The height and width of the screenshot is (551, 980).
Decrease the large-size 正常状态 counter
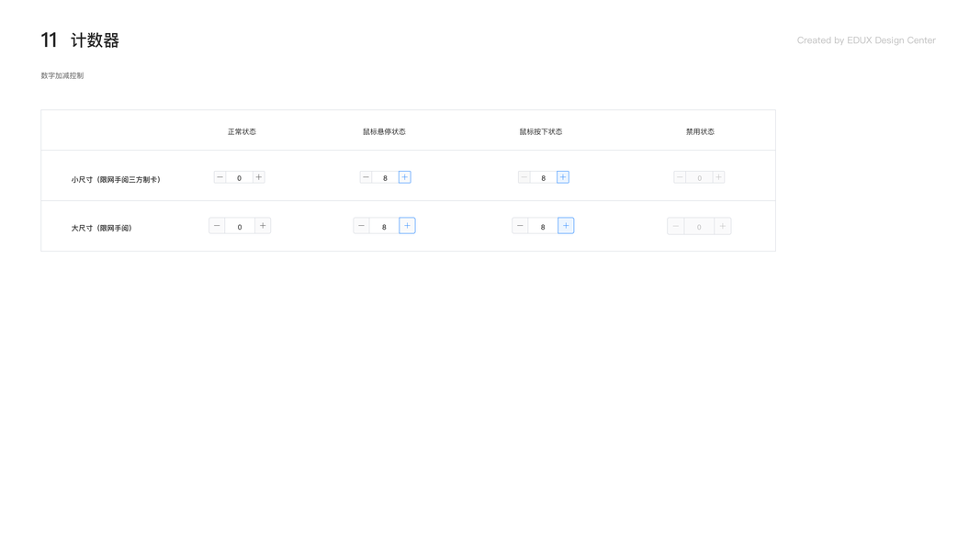[x=217, y=226]
